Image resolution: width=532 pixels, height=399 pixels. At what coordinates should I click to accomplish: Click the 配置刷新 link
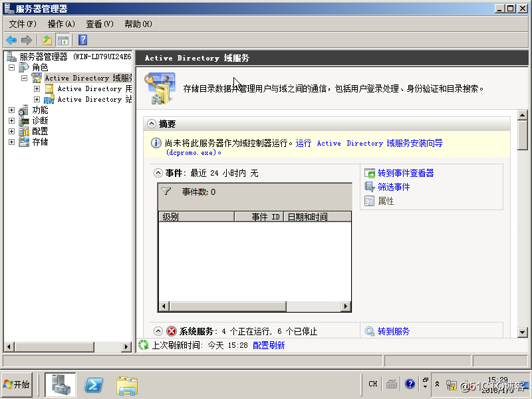tap(269, 345)
